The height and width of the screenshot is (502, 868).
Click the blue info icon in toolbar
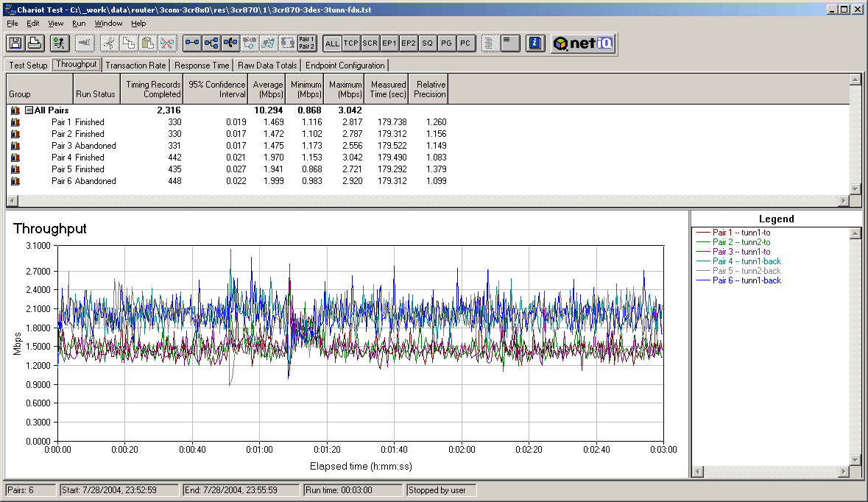(x=536, y=43)
